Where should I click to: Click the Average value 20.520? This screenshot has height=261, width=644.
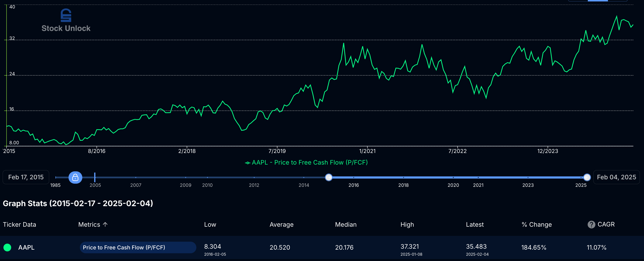[280, 247]
